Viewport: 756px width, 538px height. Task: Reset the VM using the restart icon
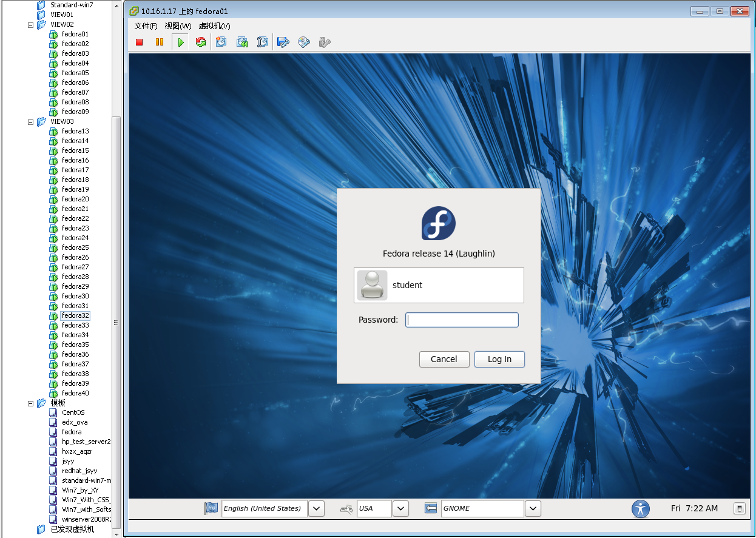click(x=201, y=42)
